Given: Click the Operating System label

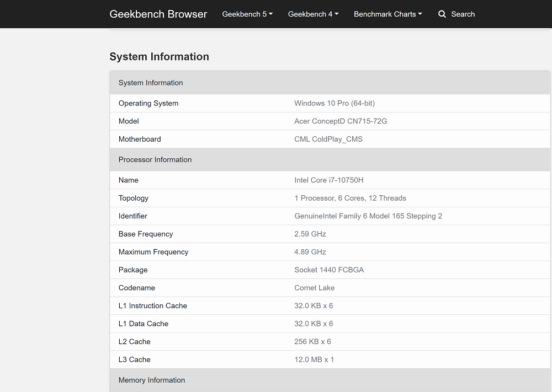Looking at the screenshot, I should (x=148, y=103).
